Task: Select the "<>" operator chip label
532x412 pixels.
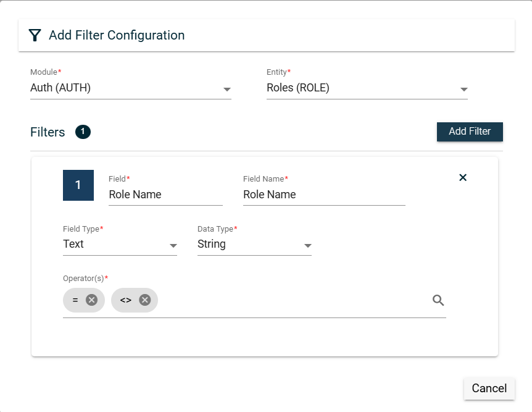Action: point(126,300)
